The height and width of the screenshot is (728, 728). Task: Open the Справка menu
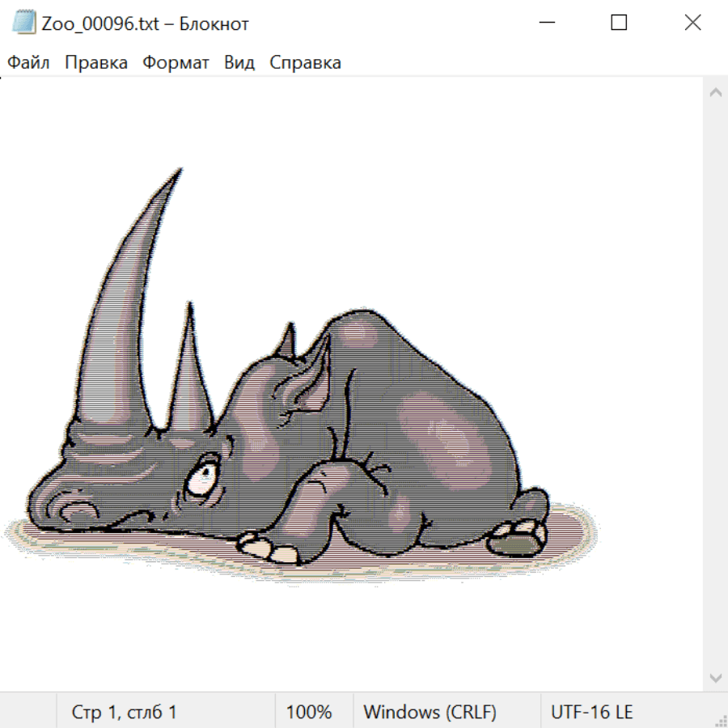point(305,63)
